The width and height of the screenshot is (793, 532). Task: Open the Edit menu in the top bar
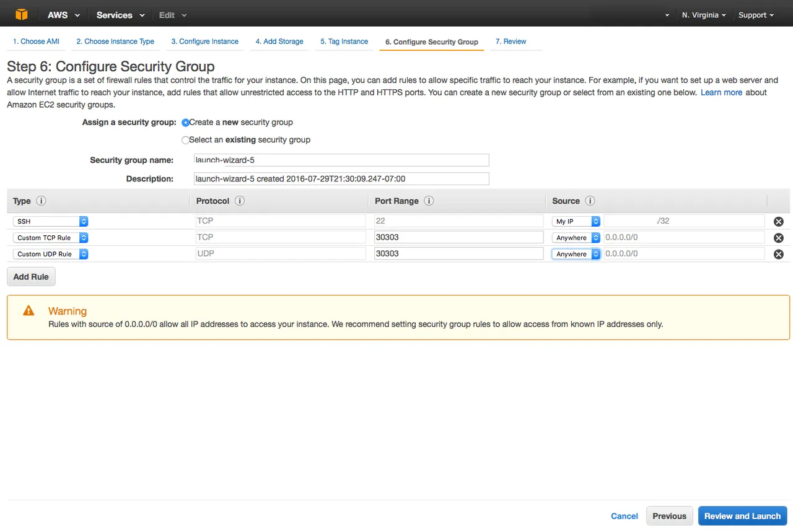(x=173, y=15)
